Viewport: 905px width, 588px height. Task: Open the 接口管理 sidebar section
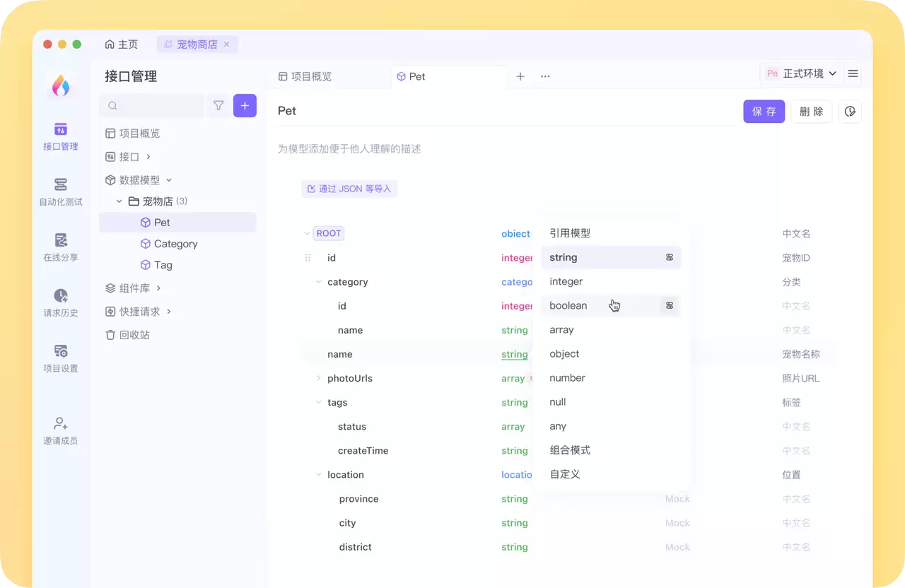[61, 137]
